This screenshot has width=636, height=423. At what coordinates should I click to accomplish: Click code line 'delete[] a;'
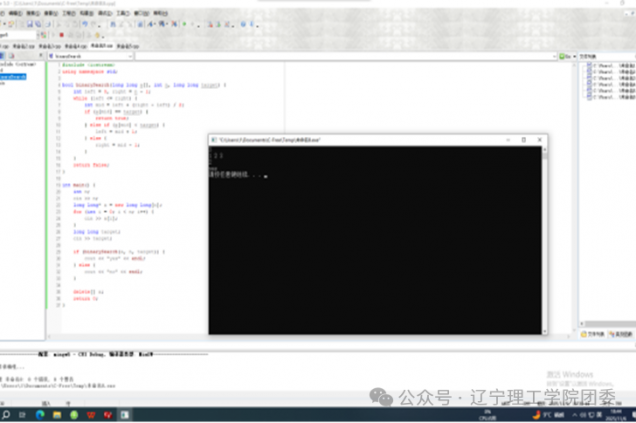tap(88, 292)
